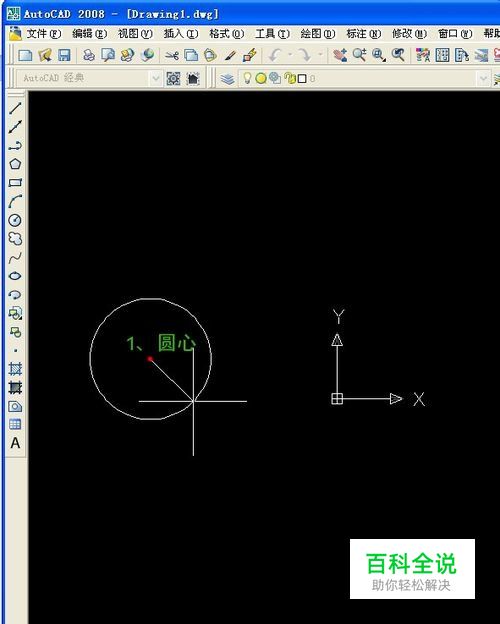Screen dimensions: 500x624
Task: Select the Polygon tool
Action: [x=15, y=164]
